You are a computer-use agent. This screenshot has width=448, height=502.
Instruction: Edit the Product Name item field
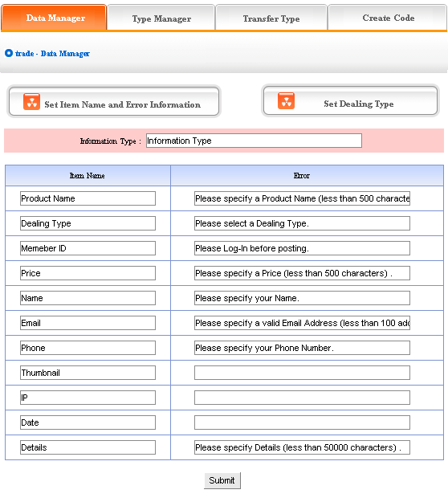pyautogui.click(x=88, y=198)
